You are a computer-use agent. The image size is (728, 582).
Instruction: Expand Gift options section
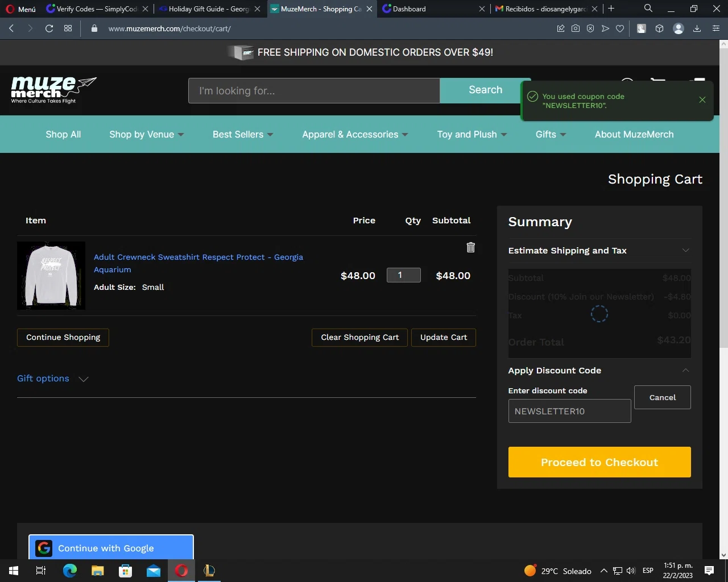[52, 379]
